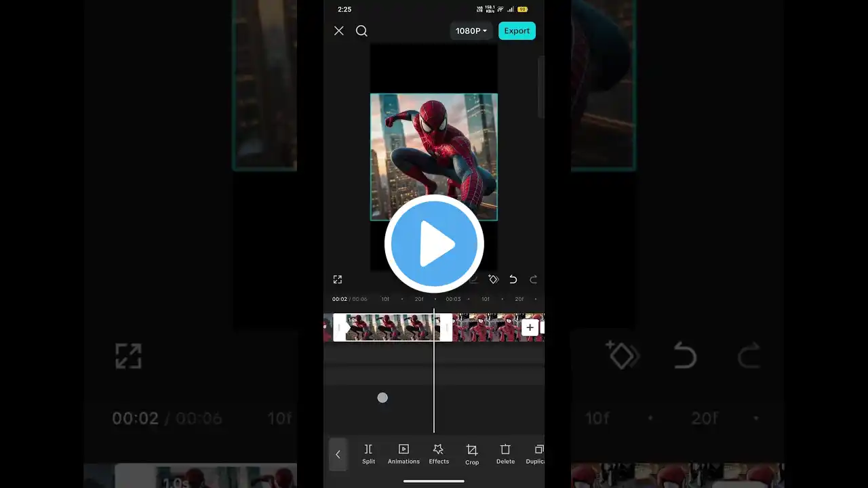Tap the cellular signal bars icon
This screenshot has width=868, height=488.
coord(509,9)
